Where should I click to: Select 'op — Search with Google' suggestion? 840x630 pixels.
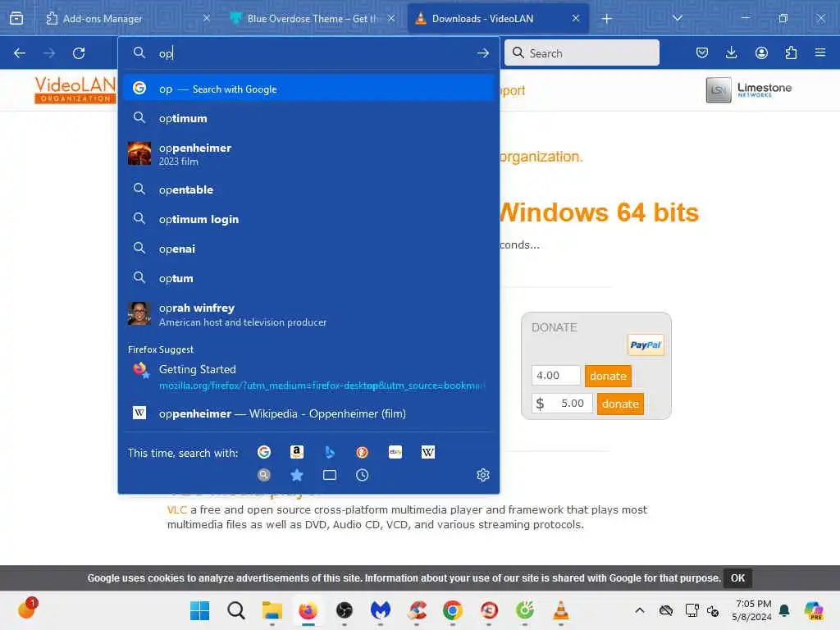(x=308, y=89)
